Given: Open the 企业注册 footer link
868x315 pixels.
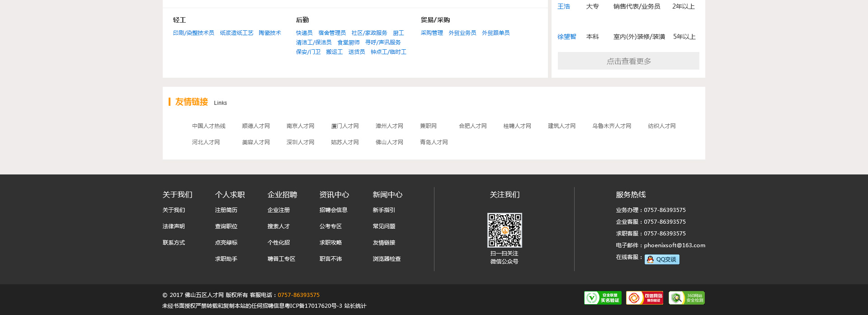Looking at the screenshot, I should (278, 210).
